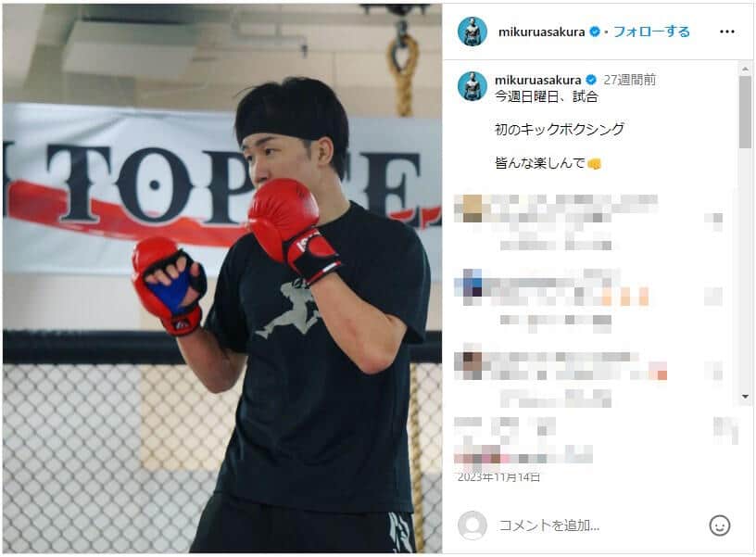Click the verified badge in the caption

coord(591,80)
